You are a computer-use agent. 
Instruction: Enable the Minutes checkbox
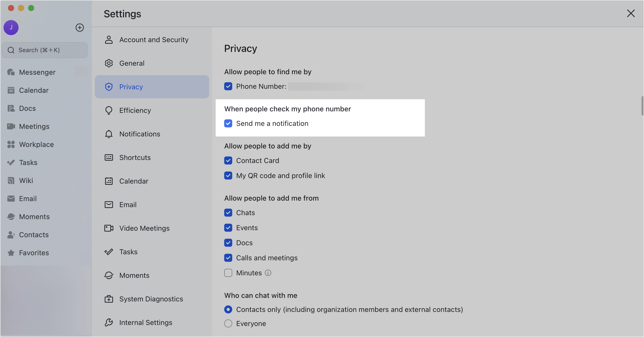228,273
